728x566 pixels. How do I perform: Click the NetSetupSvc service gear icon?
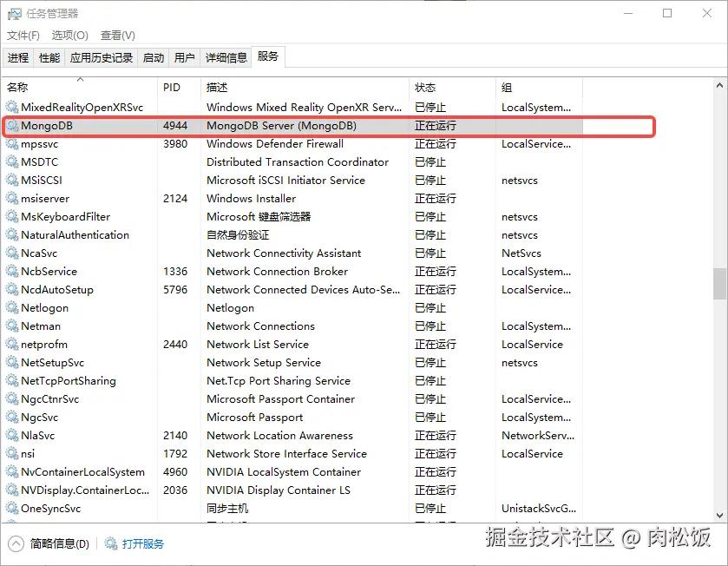point(12,363)
